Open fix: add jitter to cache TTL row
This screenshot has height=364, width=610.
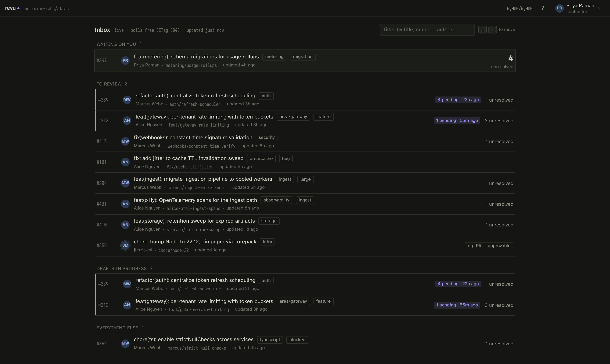point(305,162)
